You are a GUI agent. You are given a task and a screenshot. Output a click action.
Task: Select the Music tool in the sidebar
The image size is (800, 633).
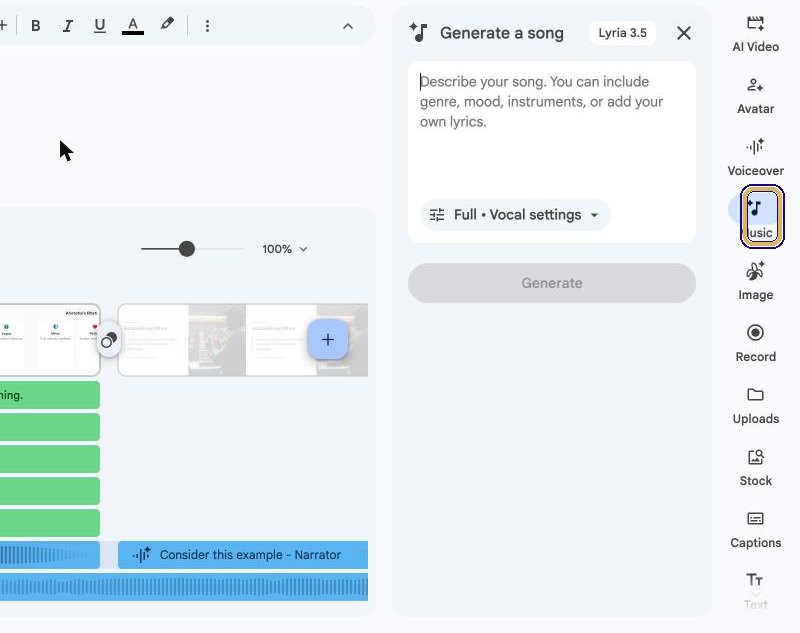coord(756,218)
